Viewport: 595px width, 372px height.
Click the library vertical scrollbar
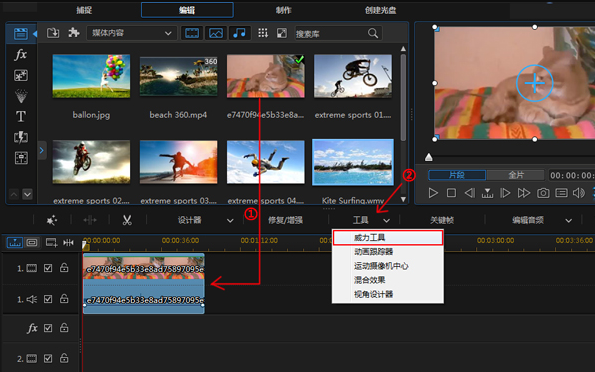click(x=403, y=97)
